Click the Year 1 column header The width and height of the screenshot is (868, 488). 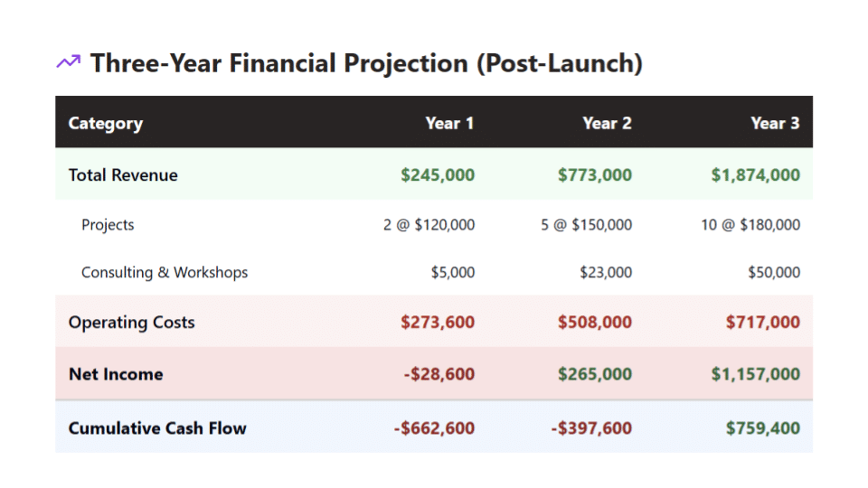[x=449, y=123]
